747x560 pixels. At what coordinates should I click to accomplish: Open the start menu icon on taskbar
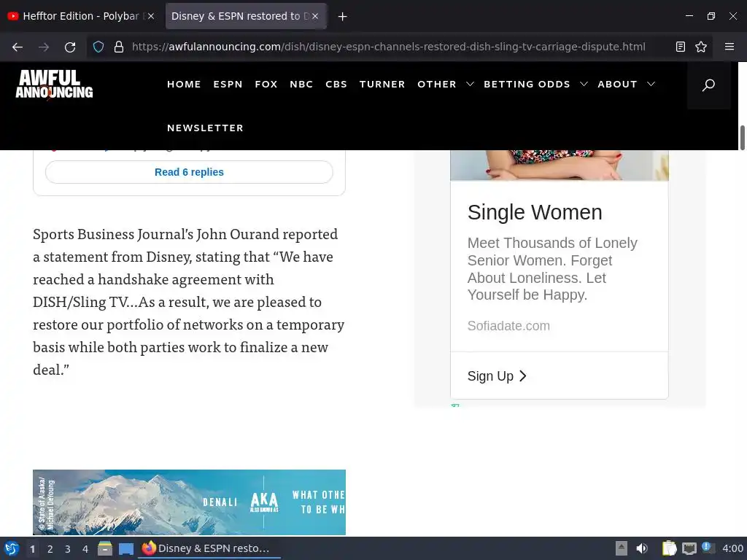(x=12, y=548)
